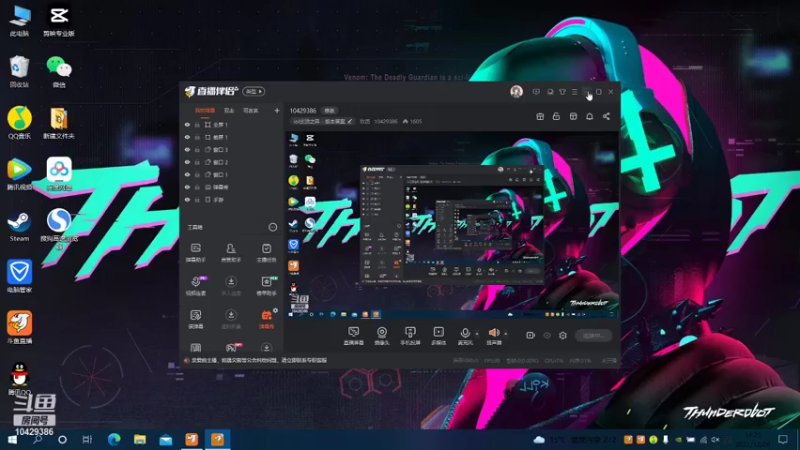Switch to the third scene tab beside the plus
800x450 pixels.
tap(251, 111)
